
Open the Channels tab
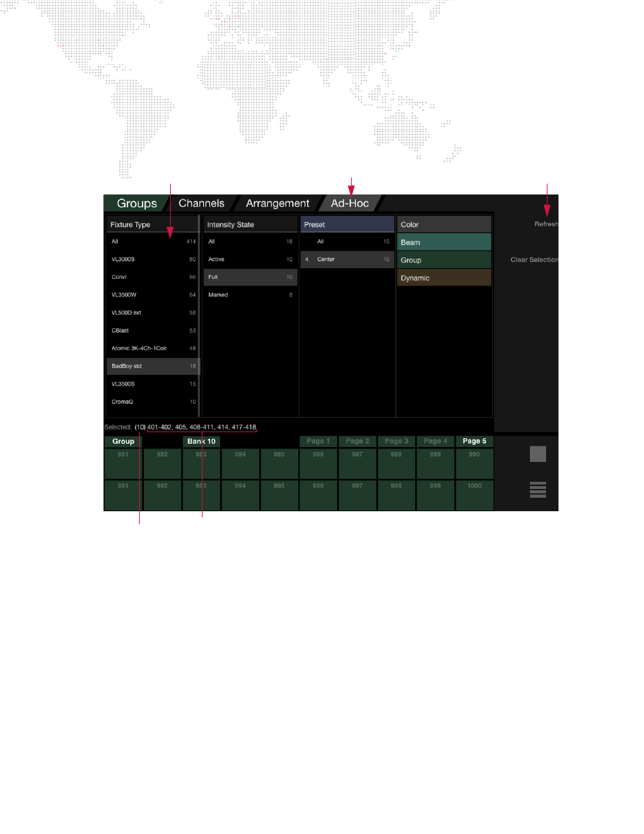coord(201,203)
